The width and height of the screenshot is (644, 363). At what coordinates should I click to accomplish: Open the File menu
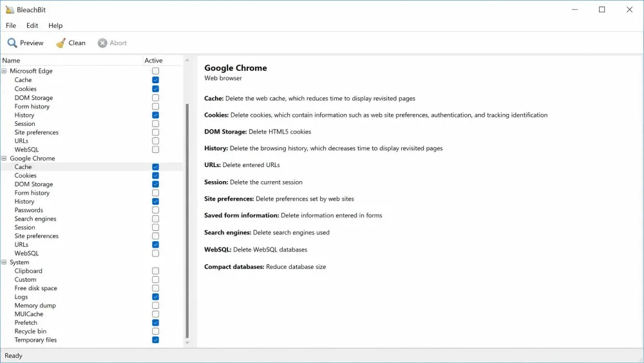tap(11, 26)
